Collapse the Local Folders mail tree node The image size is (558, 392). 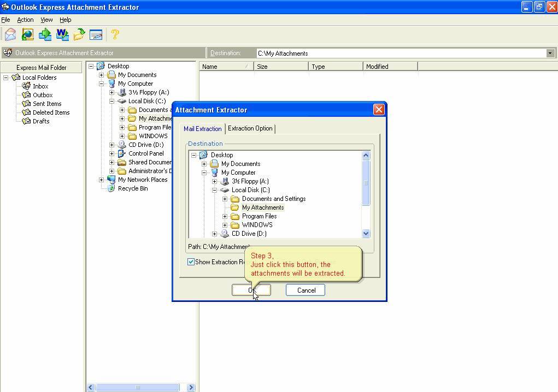(5, 78)
